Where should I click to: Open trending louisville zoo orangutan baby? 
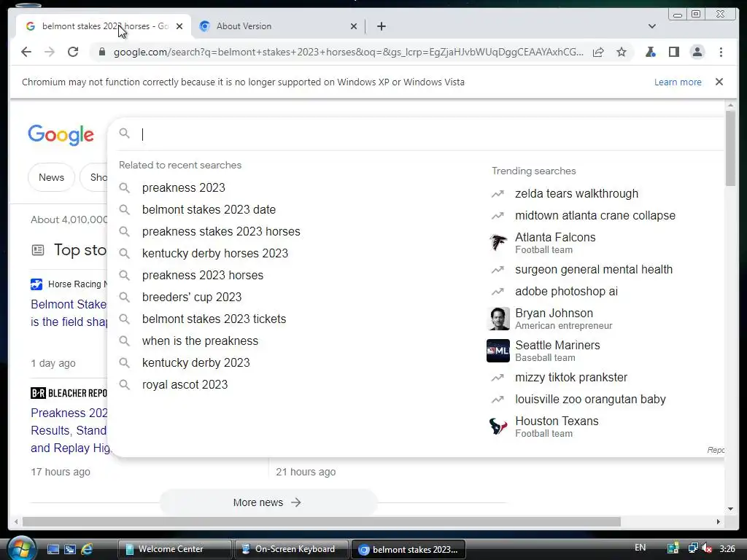click(590, 400)
